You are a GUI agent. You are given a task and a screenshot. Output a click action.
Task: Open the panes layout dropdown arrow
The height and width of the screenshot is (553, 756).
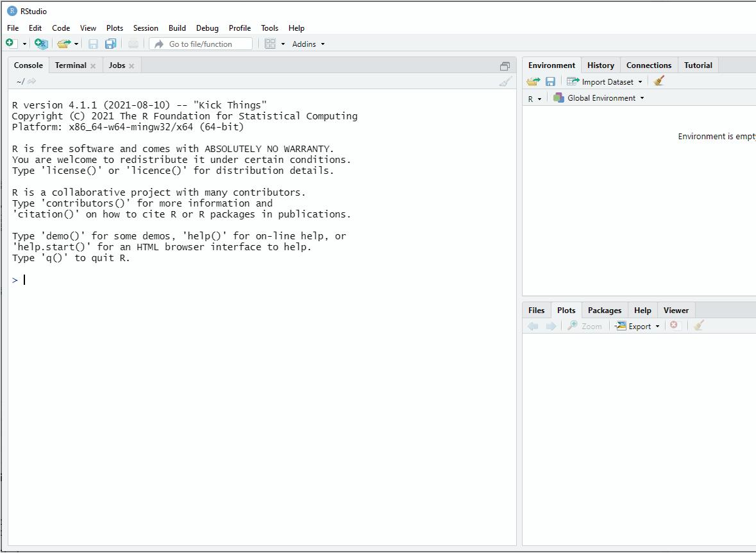pos(283,44)
